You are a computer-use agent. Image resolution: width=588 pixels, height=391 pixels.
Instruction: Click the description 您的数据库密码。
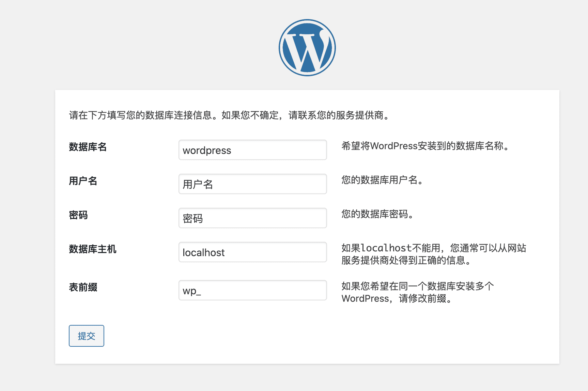pyautogui.click(x=377, y=214)
